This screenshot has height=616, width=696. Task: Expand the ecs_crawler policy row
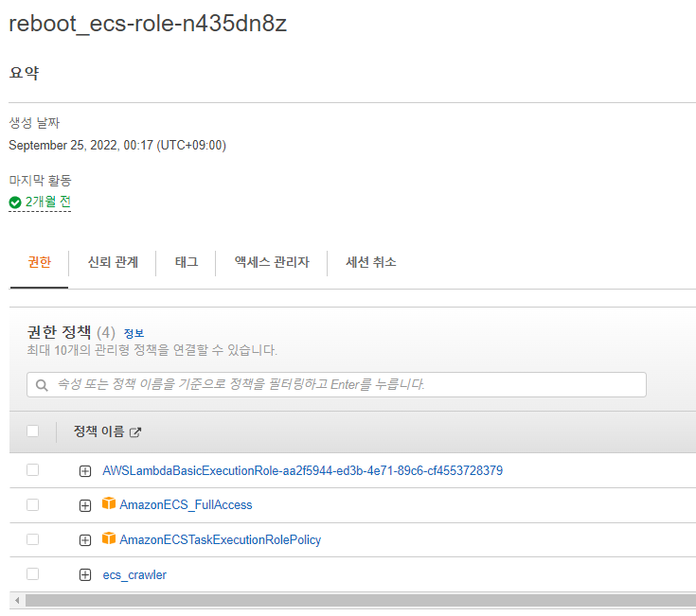click(85, 574)
